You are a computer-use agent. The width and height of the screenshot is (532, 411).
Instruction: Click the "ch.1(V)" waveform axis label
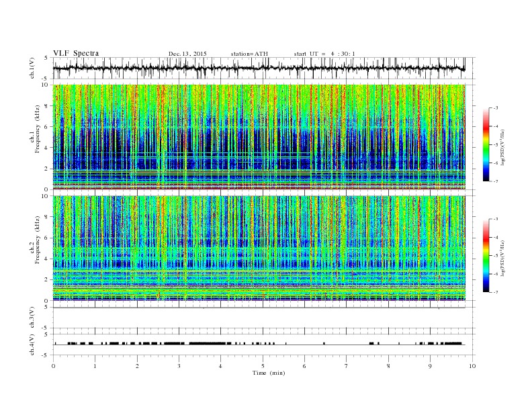pyautogui.click(x=32, y=68)
